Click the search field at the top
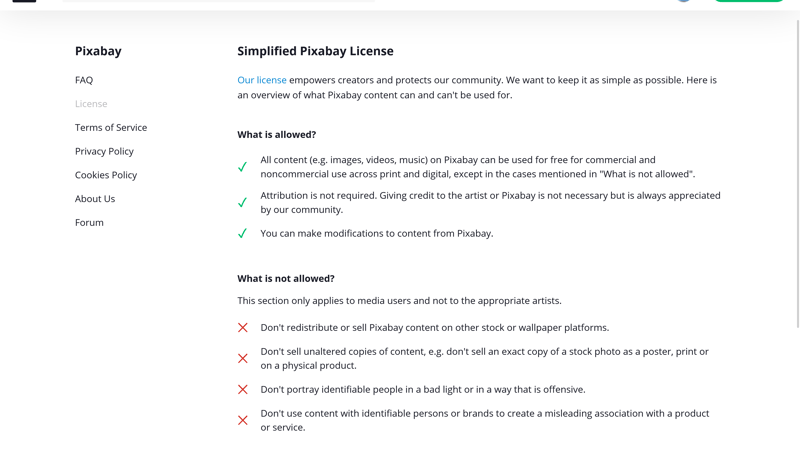The width and height of the screenshot is (800, 450). pos(218,1)
